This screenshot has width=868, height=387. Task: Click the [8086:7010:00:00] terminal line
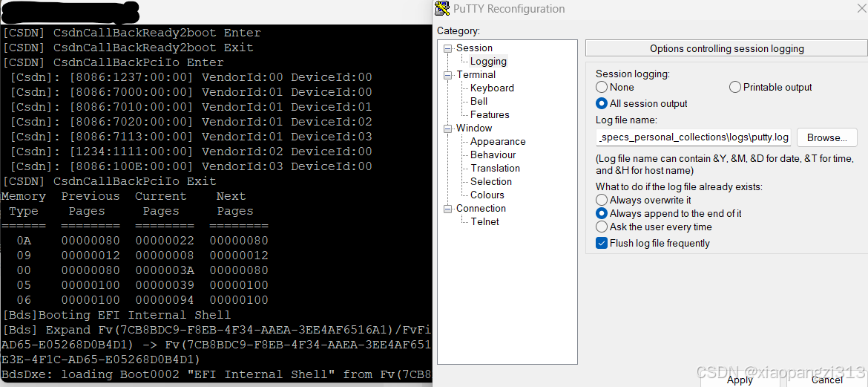pos(191,107)
